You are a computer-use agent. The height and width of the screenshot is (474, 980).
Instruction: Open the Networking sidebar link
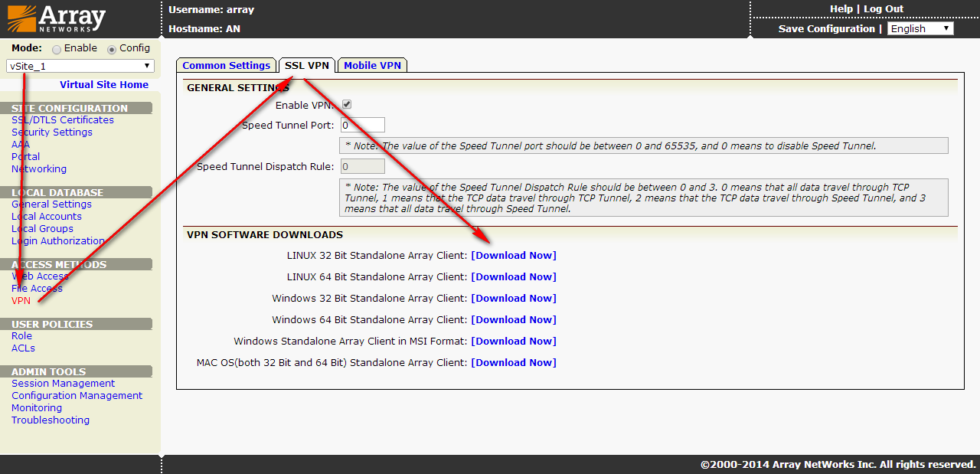tap(39, 168)
